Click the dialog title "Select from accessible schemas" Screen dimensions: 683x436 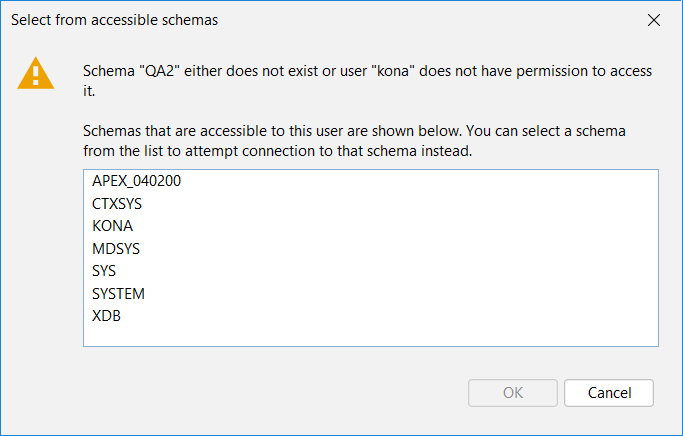click(x=115, y=20)
